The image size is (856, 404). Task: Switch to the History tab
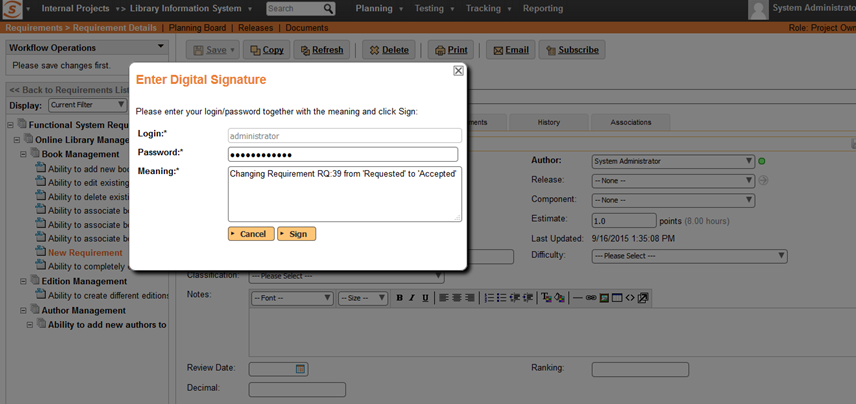549,122
